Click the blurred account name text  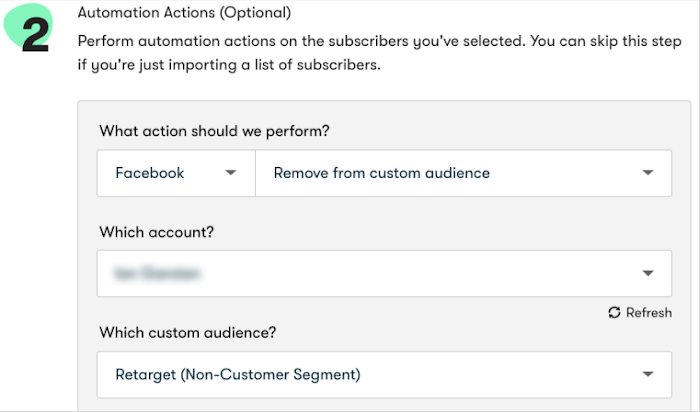158,273
